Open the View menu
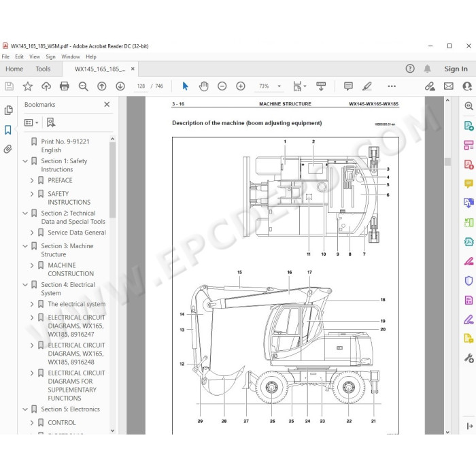 click(x=35, y=56)
